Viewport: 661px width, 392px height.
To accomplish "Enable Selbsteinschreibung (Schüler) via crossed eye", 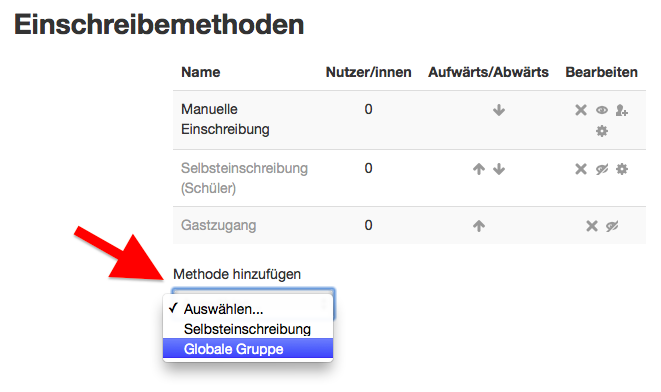I will (x=602, y=169).
